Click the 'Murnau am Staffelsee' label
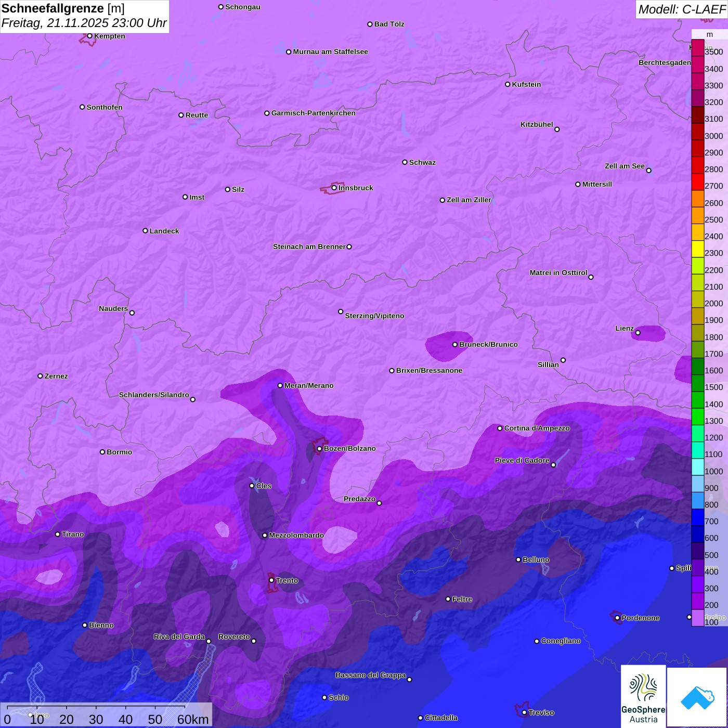 [x=330, y=51]
